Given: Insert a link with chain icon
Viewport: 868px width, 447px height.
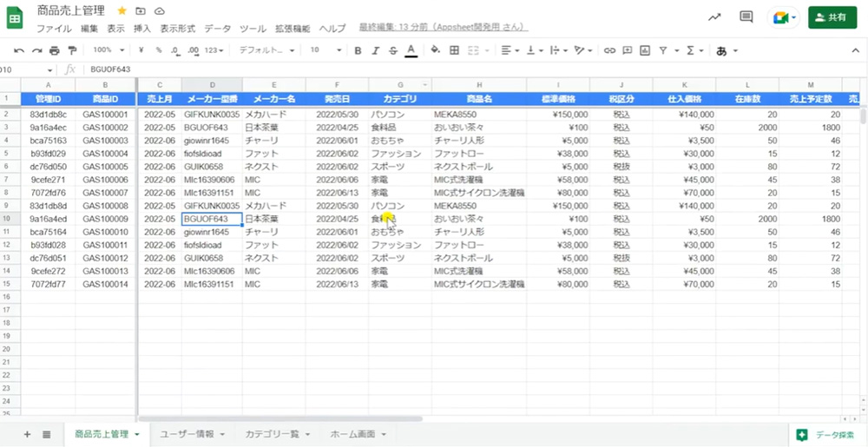Looking at the screenshot, I should 609,50.
